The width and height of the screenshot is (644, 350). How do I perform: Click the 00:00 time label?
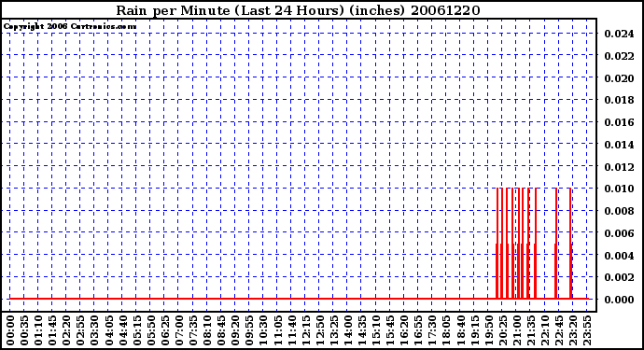click(x=10, y=330)
